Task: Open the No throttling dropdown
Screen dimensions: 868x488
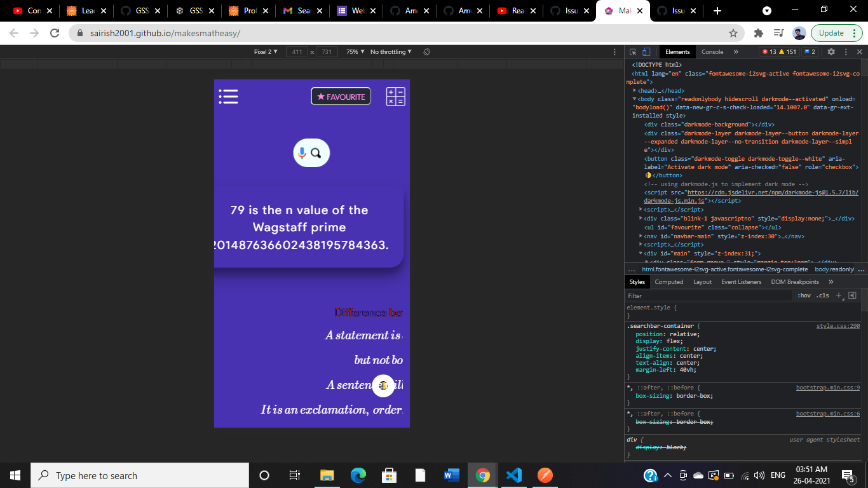Action: tap(391, 52)
